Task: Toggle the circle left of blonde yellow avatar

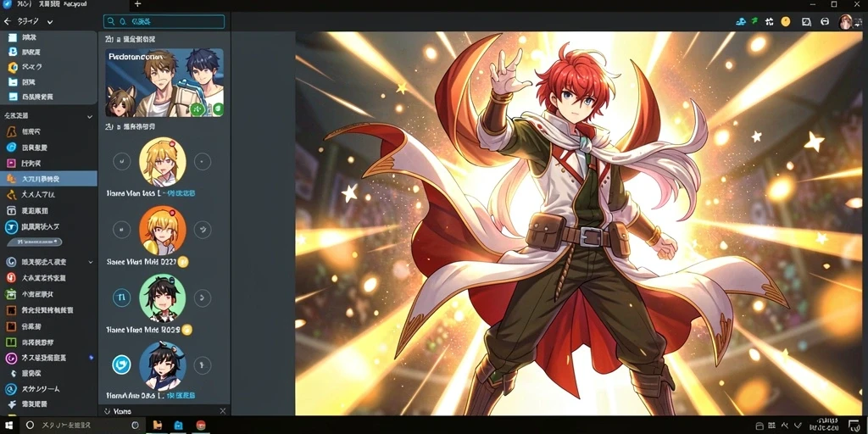Action: tap(122, 162)
